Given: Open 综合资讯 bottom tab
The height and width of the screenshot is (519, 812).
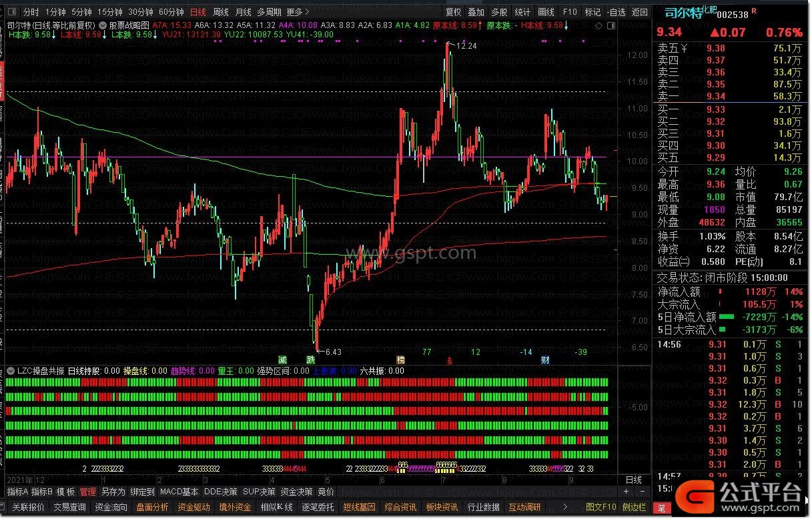Looking at the screenshot, I should click(x=401, y=507).
